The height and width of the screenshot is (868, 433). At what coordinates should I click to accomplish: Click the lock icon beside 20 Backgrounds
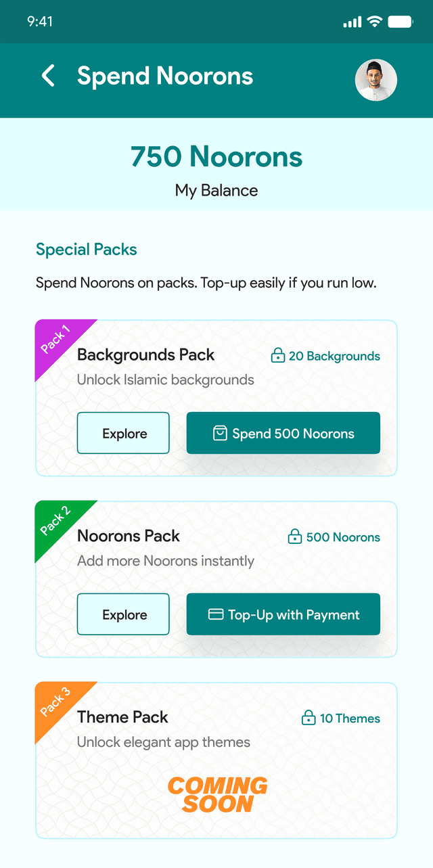(277, 356)
